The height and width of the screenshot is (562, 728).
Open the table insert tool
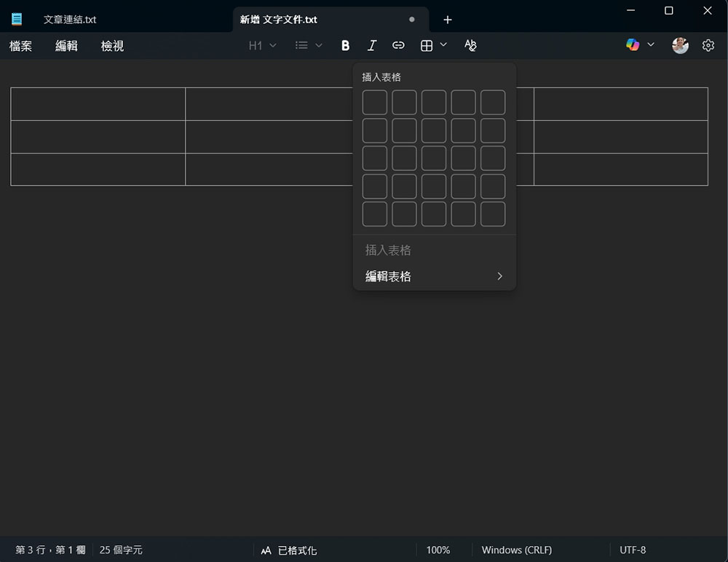428,45
